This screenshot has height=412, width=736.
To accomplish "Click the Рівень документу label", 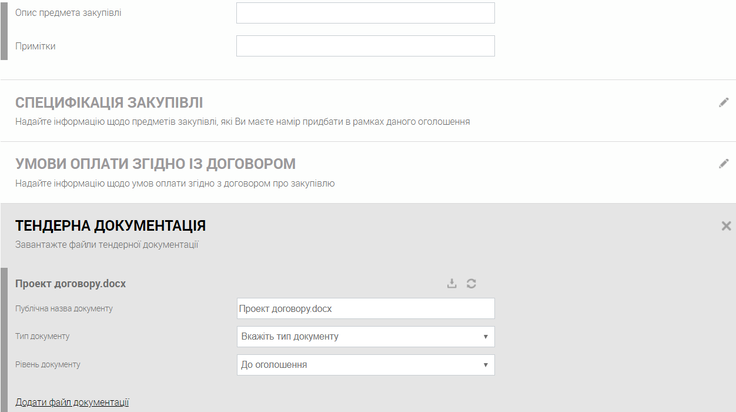I will pos(47,365).
